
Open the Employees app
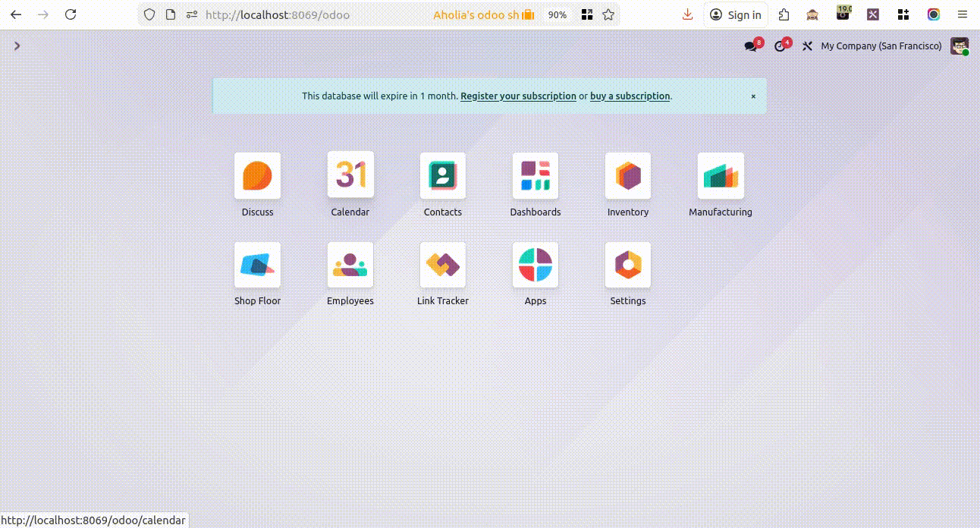click(x=350, y=266)
